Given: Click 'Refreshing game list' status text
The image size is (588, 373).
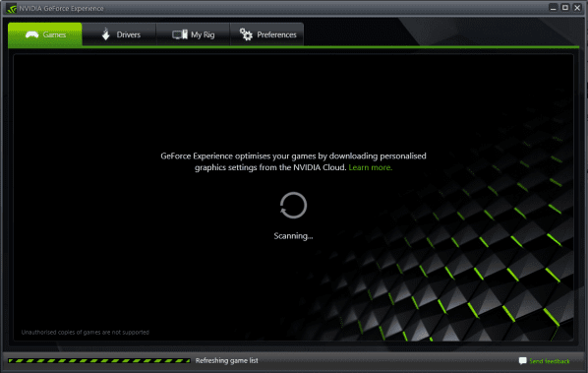Looking at the screenshot, I should coord(226,360).
